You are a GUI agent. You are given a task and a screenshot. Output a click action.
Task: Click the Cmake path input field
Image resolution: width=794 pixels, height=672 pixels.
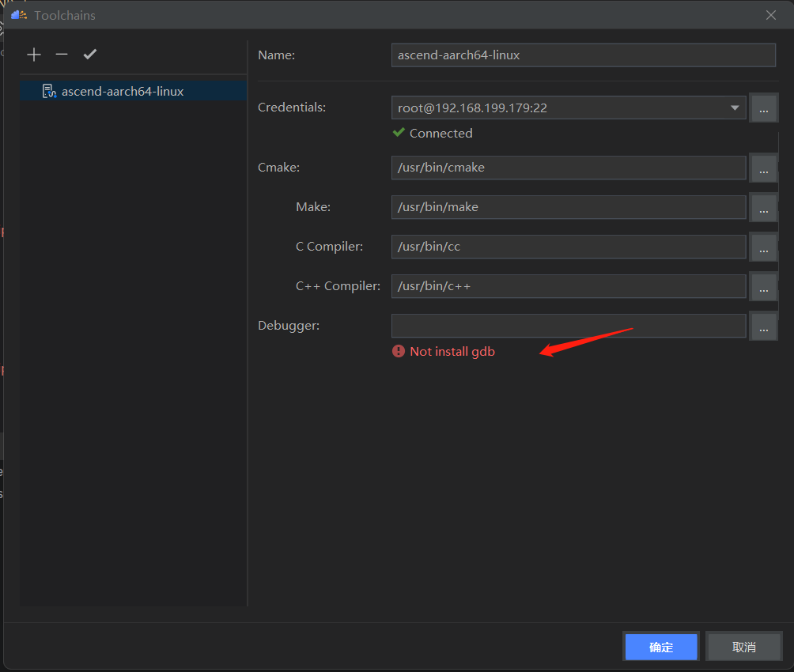[569, 168]
